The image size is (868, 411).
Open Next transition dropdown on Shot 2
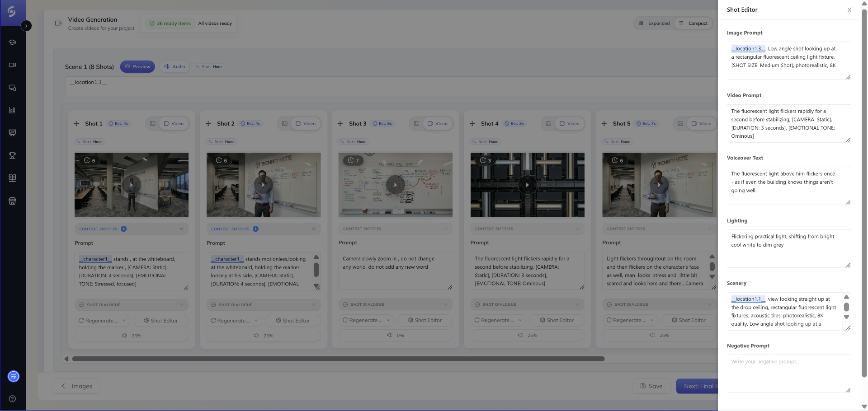(x=222, y=142)
